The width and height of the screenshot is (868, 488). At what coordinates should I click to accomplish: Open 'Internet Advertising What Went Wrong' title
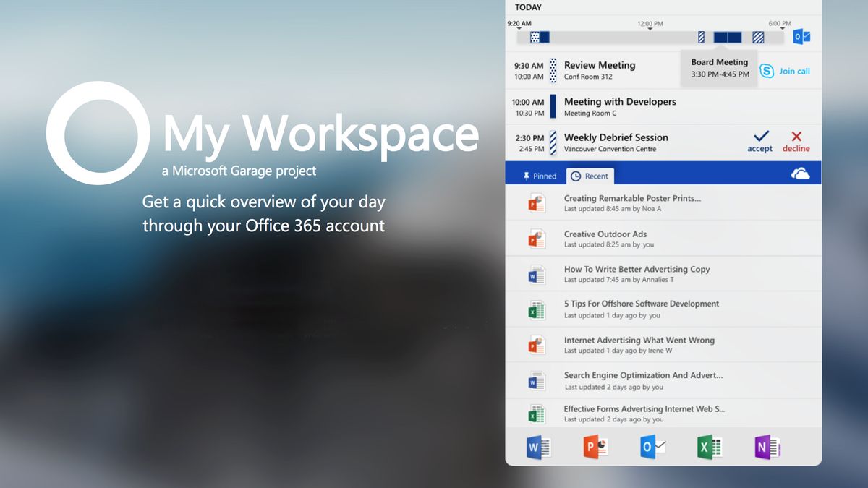click(x=639, y=340)
